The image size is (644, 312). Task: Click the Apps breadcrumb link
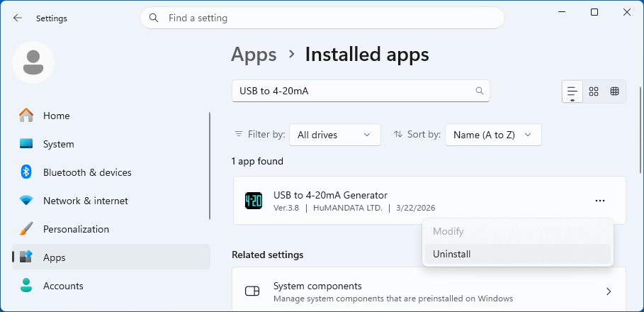point(254,55)
